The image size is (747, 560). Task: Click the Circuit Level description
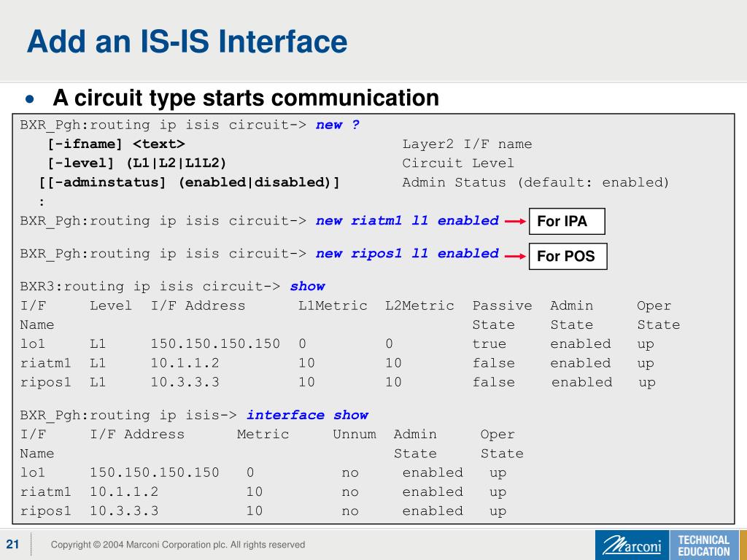[x=458, y=163]
